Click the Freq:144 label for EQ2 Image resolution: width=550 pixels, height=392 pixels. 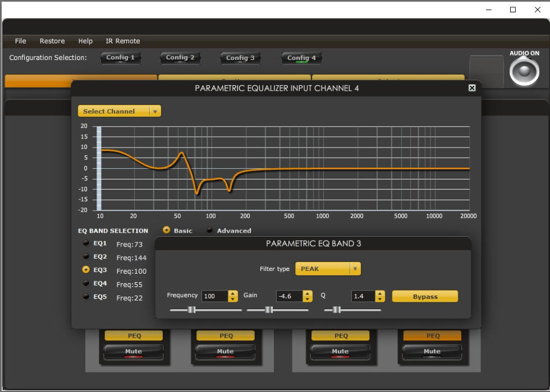pos(131,257)
